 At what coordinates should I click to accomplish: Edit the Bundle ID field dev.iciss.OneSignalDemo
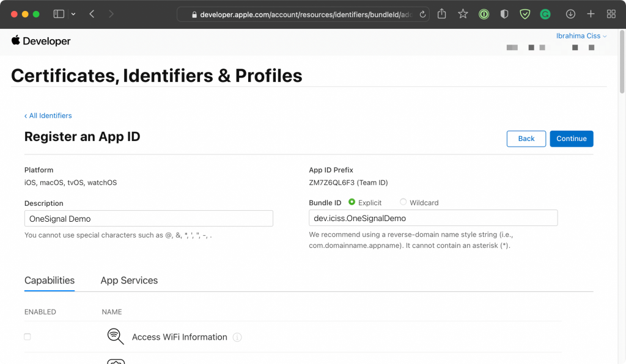click(x=433, y=218)
